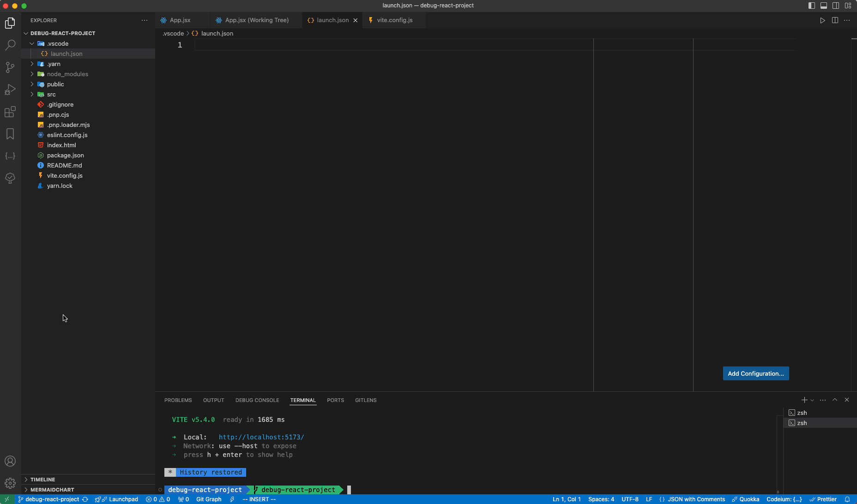Open the Run and Debug view
Image resolution: width=857 pixels, height=504 pixels.
coord(10,90)
